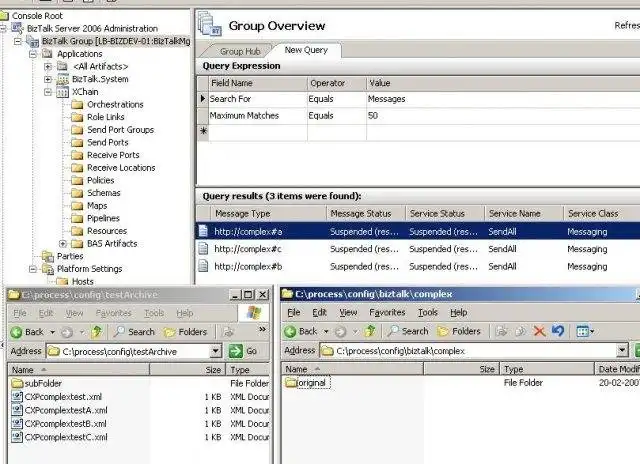Click the Console Root folder icon
The height and width of the screenshot is (464, 640).
pyautogui.click(x=4, y=16)
